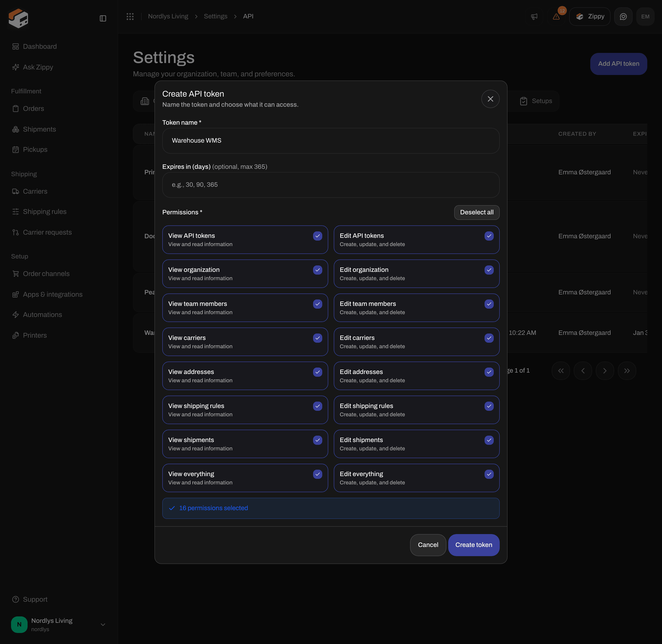This screenshot has width=662, height=644.
Task: Expand the Nordlys Living organization switcher
Action: [59, 624]
